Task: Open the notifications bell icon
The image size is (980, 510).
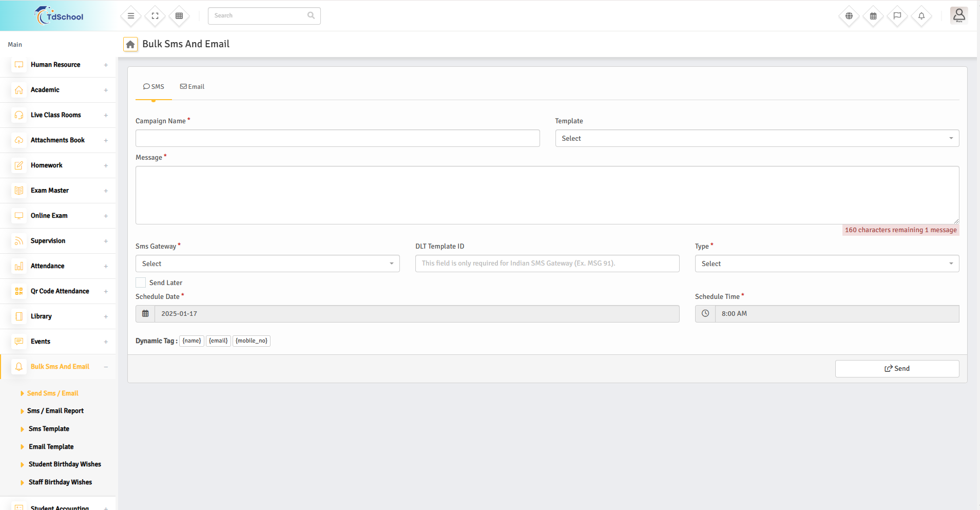Action: tap(921, 16)
